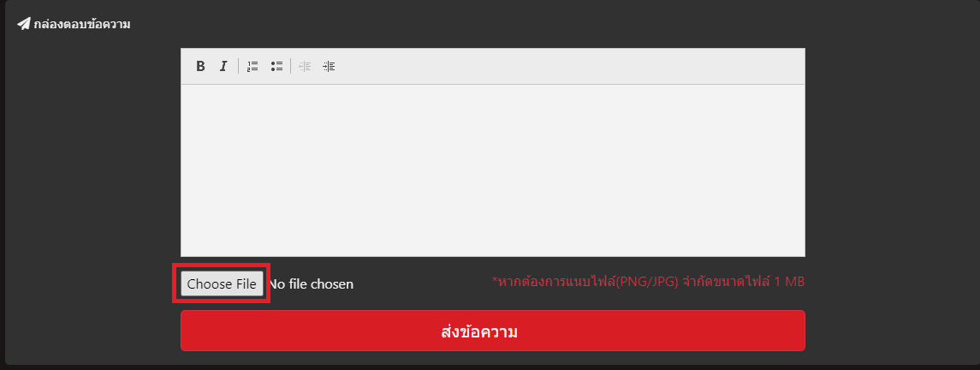This screenshot has width=980, height=370.
Task: Start an unordered dot list
Action: (x=276, y=66)
